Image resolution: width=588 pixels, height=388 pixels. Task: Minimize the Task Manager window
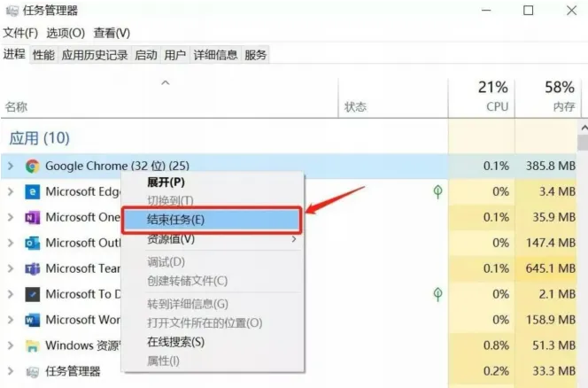coord(486,11)
